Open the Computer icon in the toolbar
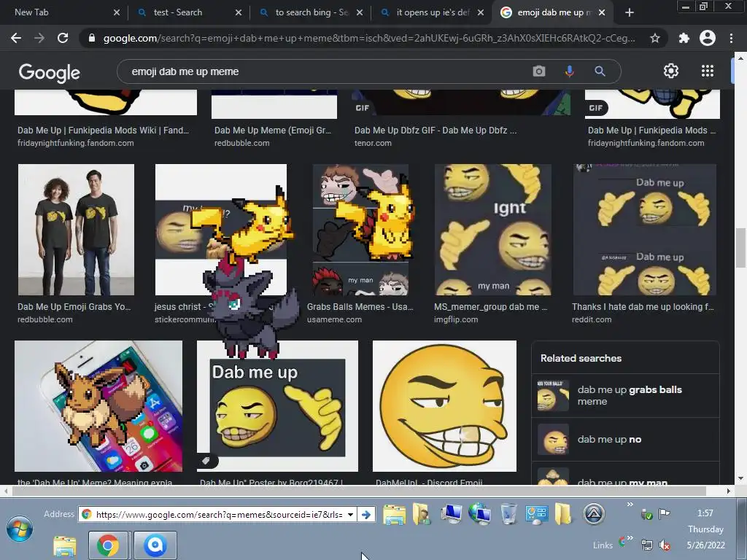This screenshot has height=560, width=747. pyautogui.click(x=451, y=514)
